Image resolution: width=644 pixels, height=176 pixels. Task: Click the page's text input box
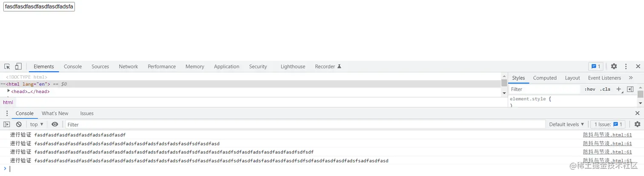coord(39,7)
